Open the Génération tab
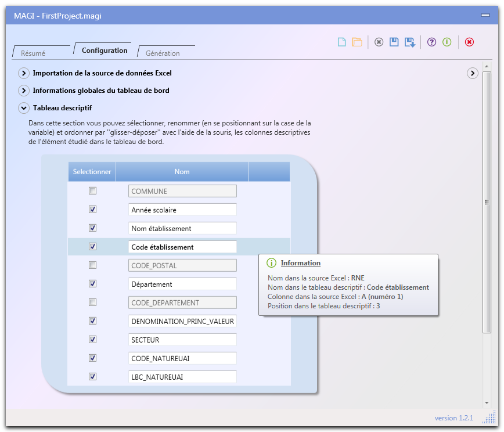504x432 pixels. [163, 53]
